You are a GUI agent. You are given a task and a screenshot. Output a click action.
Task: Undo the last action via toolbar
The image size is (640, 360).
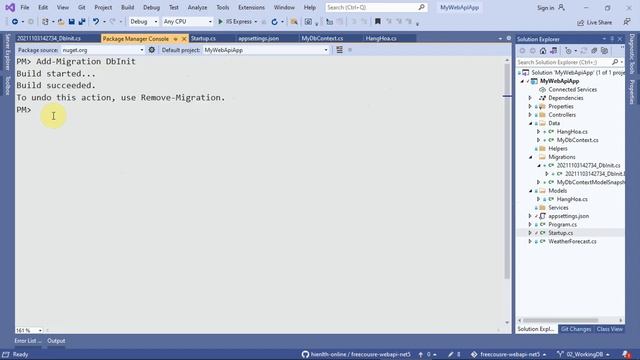tap(96, 22)
